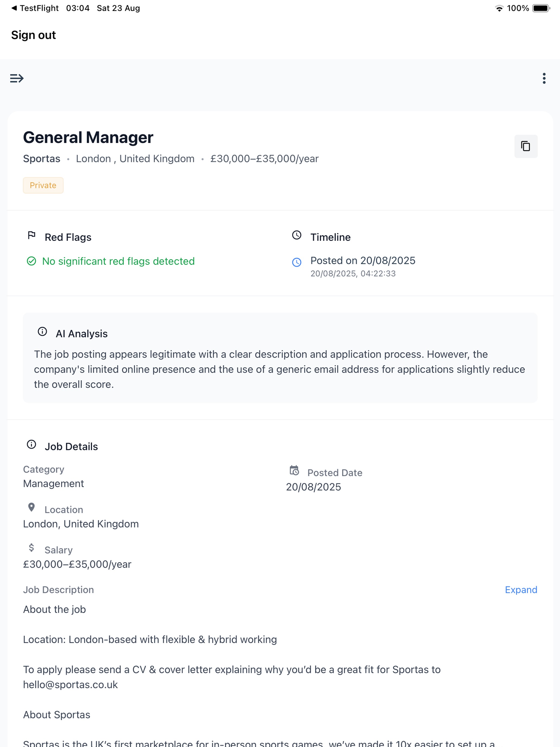Click the blue clock icon beside Posted on
Viewport: 560px width, 747px height.
(296, 262)
